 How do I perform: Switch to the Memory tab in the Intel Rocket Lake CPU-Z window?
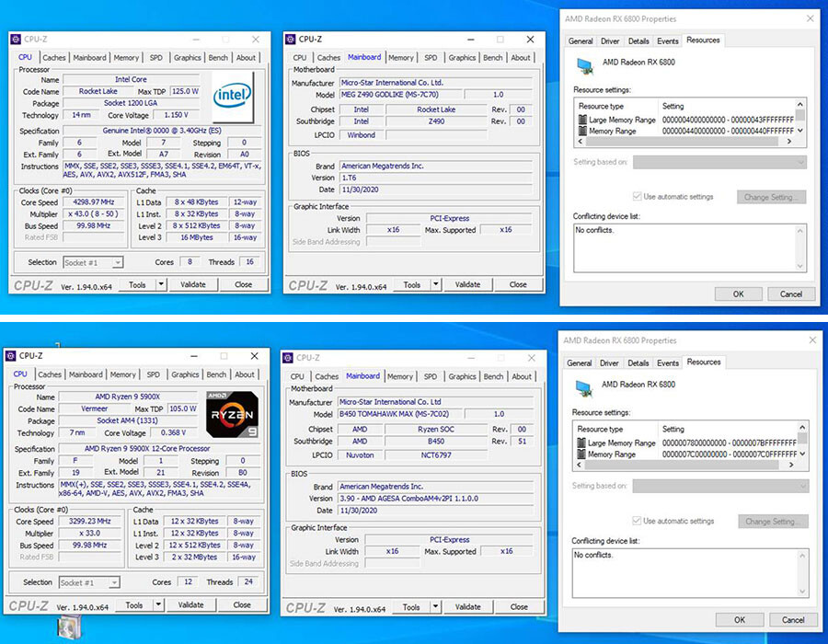point(126,57)
